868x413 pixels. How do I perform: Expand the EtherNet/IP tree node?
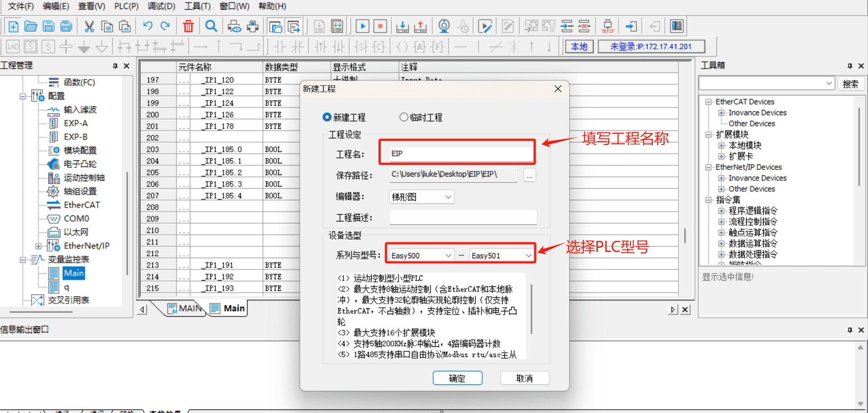point(38,246)
